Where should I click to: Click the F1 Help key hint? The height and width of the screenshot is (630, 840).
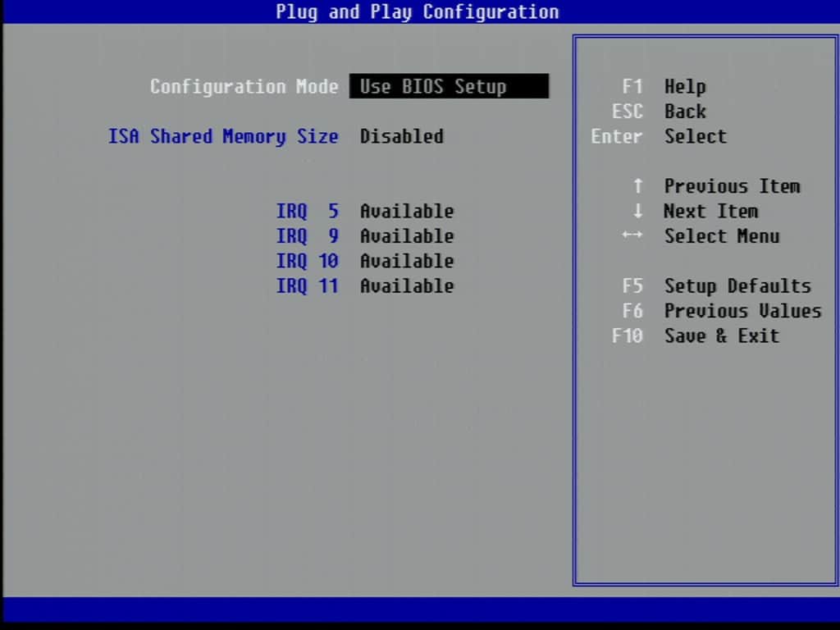(664, 86)
